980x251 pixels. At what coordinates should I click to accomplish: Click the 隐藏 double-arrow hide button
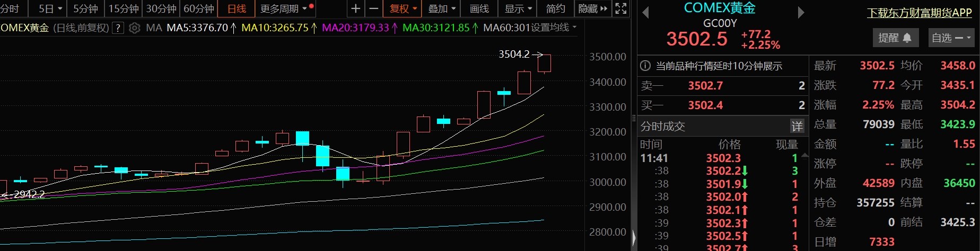tap(593, 8)
